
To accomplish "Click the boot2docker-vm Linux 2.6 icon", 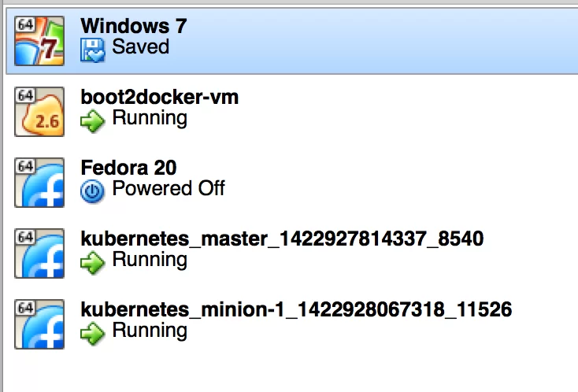I will coord(39,112).
